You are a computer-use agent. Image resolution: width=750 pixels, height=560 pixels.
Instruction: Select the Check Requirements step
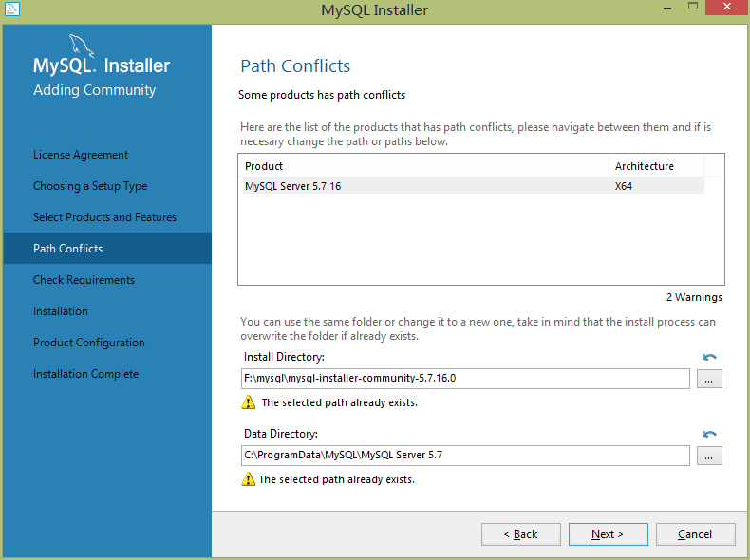coord(84,280)
